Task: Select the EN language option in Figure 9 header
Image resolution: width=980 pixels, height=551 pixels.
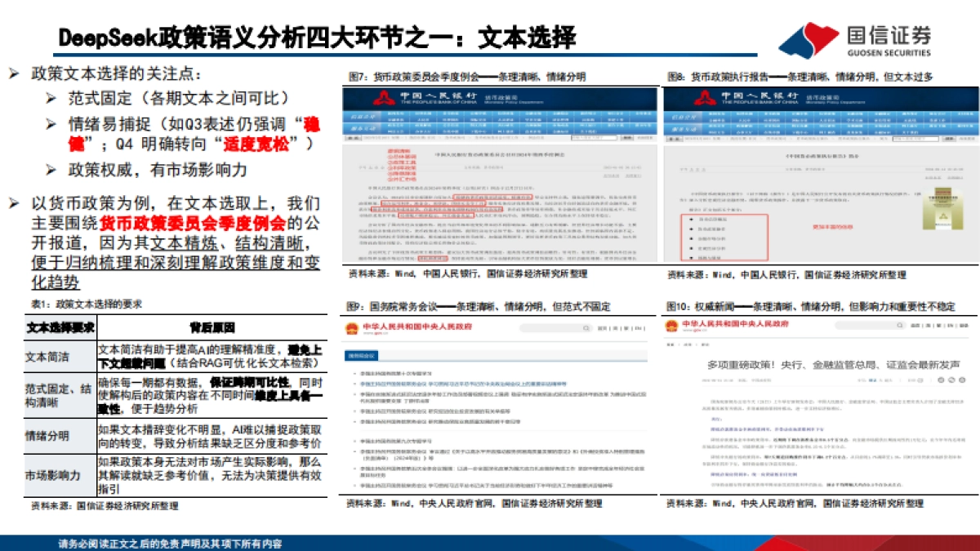Action: click(637, 327)
